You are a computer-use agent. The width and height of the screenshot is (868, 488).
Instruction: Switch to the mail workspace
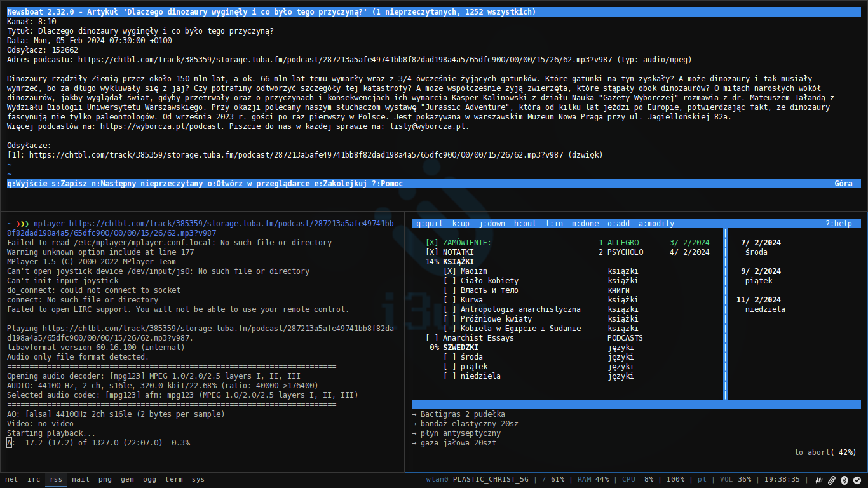tap(81, 480)
